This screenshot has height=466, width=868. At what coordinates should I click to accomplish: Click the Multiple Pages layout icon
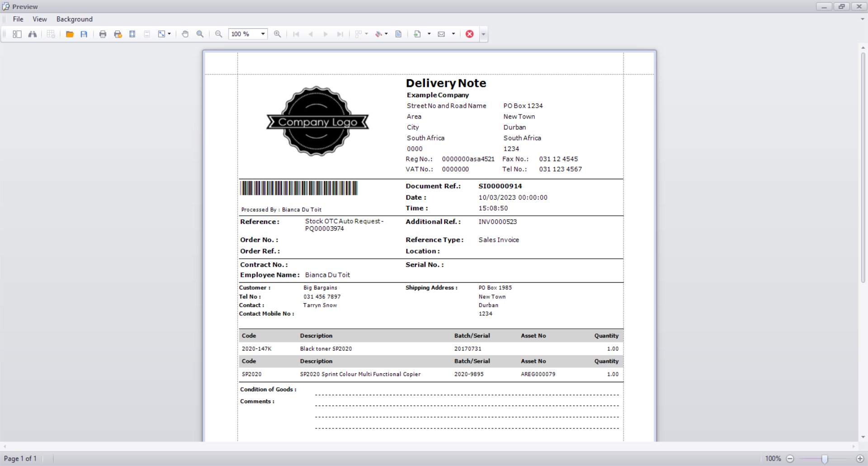pos(359,34)
